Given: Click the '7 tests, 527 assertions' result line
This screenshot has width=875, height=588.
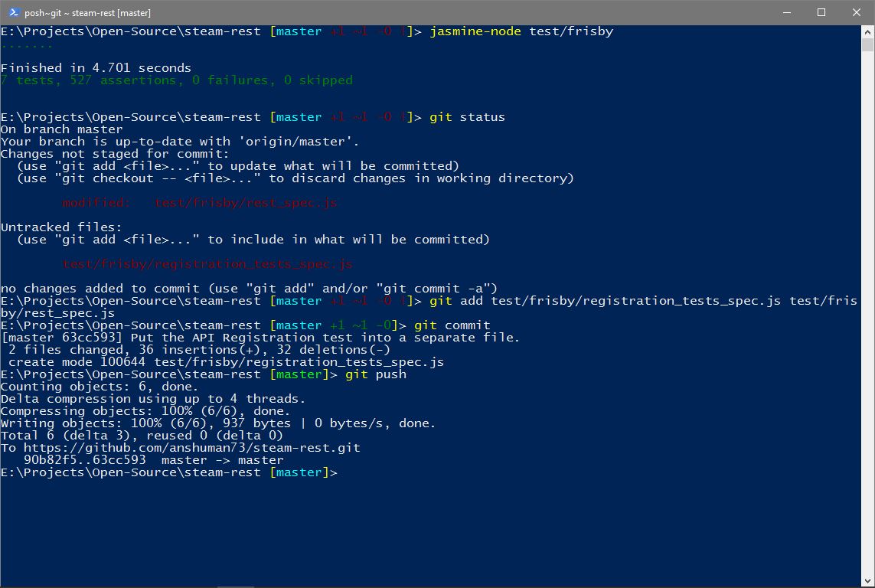Looking at the screenshot, I should [176, 80].
